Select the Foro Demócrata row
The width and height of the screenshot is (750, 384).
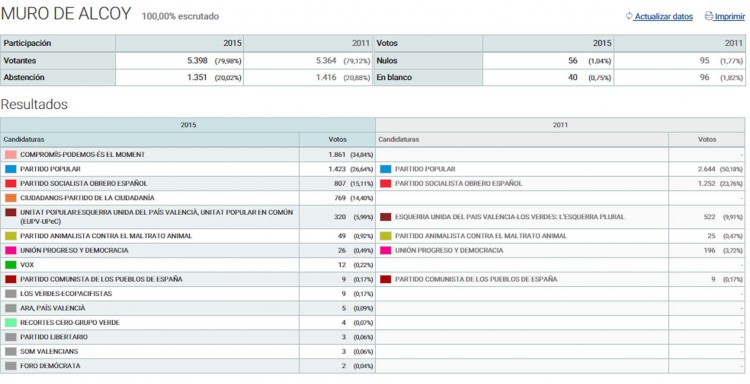(188, 366)
